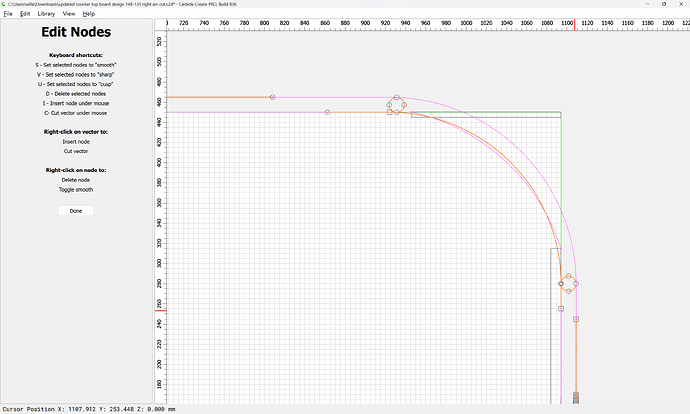Click the red marker on the left ruler
This screenshot has height=414, width=690.
[x=161, y=310]
